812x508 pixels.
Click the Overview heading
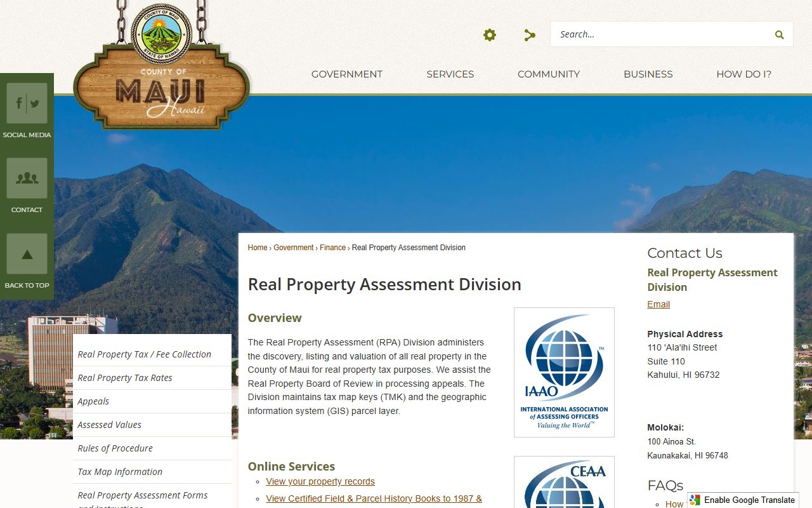tap(275, 318)
